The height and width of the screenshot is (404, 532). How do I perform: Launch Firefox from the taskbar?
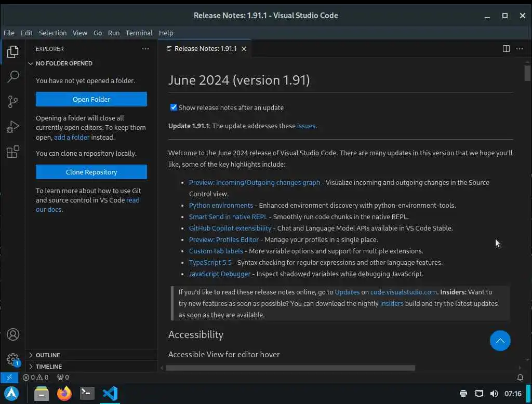64,394
